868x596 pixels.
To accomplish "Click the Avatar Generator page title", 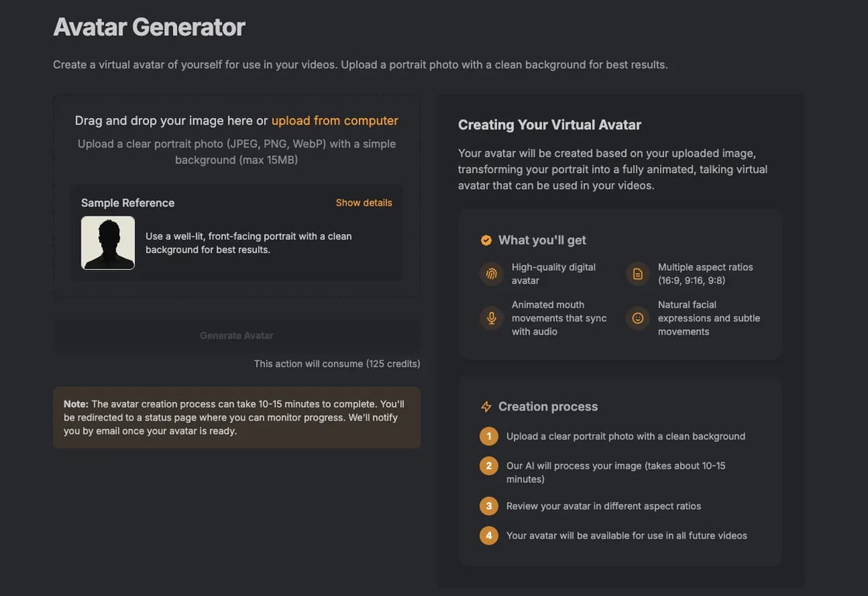I will coord(149,27).
